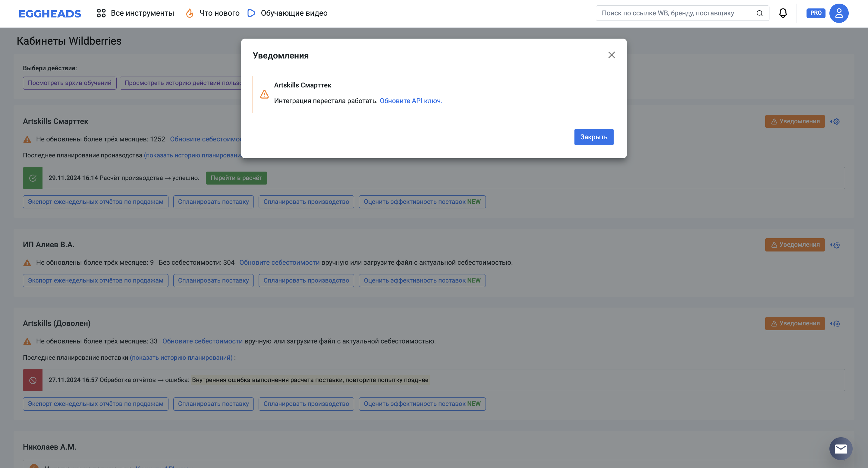
Task: Click Спланировать поставку for Artskills Смарттек
Action: pos(213,202)
